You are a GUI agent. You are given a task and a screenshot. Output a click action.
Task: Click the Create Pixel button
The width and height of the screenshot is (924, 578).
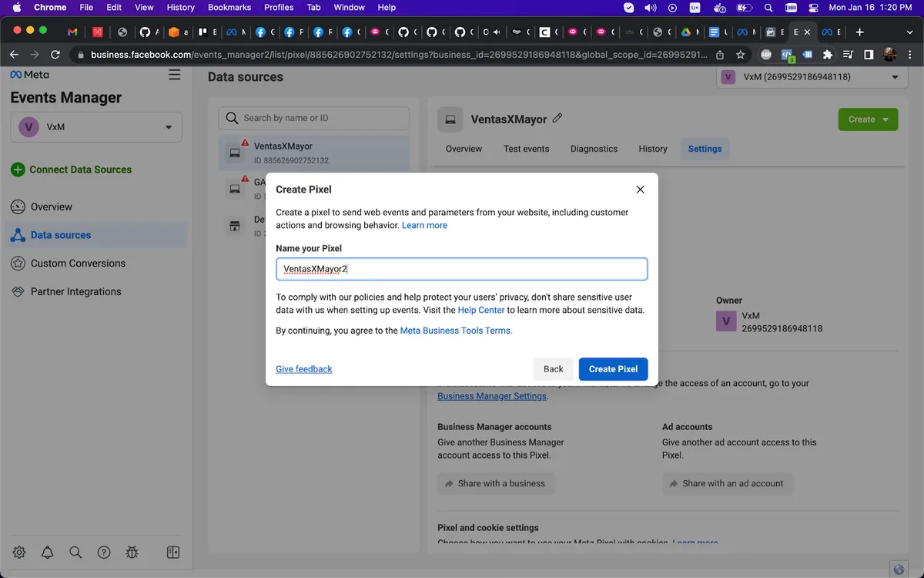(x=613, y=369)
